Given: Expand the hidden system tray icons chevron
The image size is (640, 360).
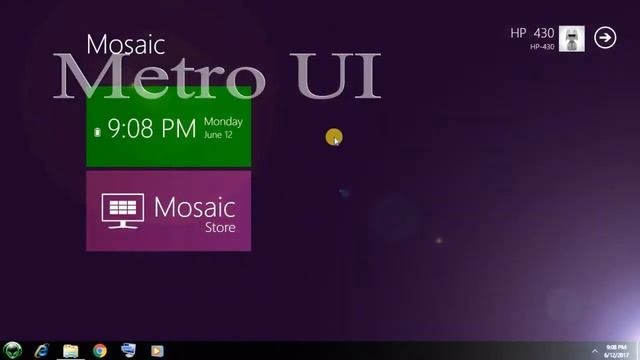Looking at the screenshot, I should [595, 351].
